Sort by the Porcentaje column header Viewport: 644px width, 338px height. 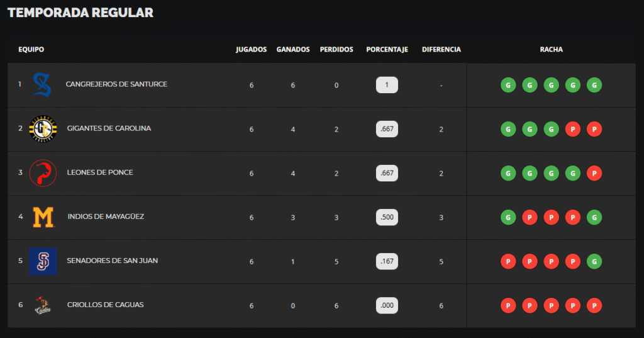387,50
